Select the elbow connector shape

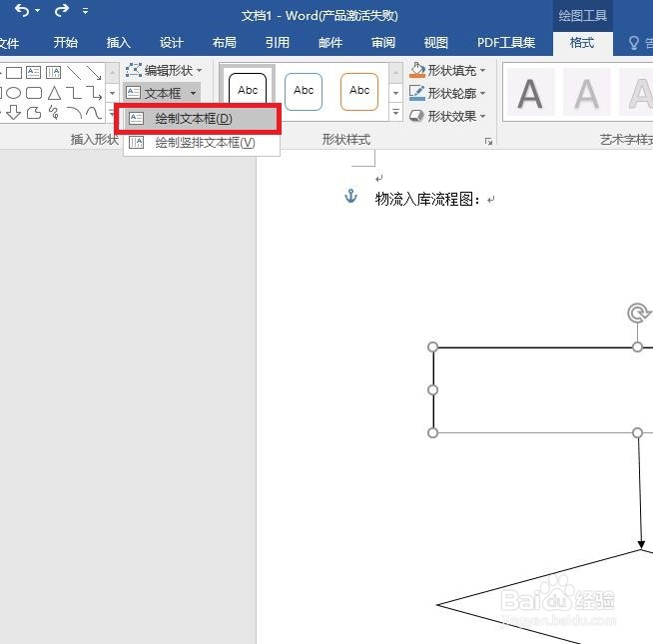coord(74,93)
